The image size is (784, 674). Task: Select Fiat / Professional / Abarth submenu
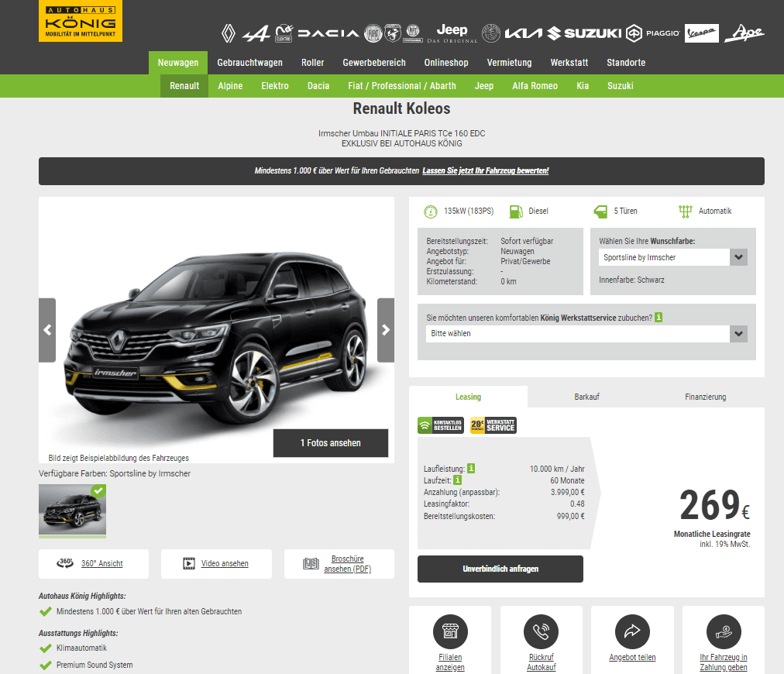(402, 86)
